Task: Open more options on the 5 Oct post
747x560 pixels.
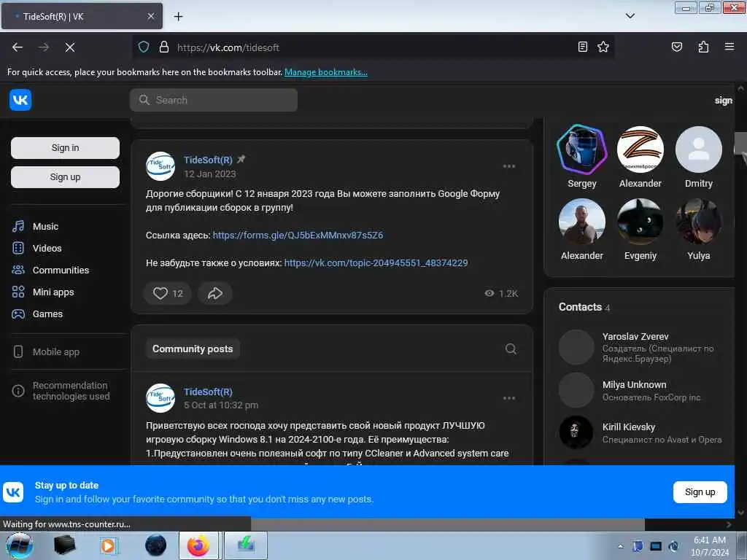Action: point(508,398)
